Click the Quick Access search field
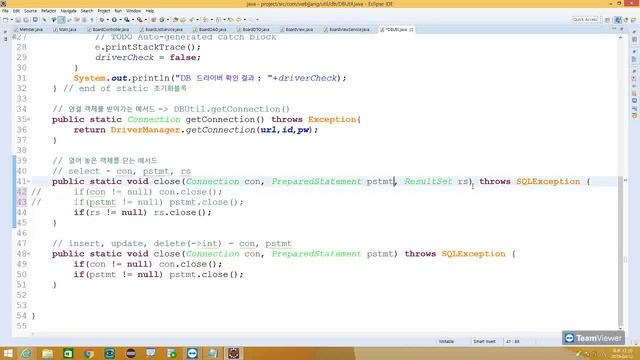This screenshot has width=640, height=360. click(585, 20)
